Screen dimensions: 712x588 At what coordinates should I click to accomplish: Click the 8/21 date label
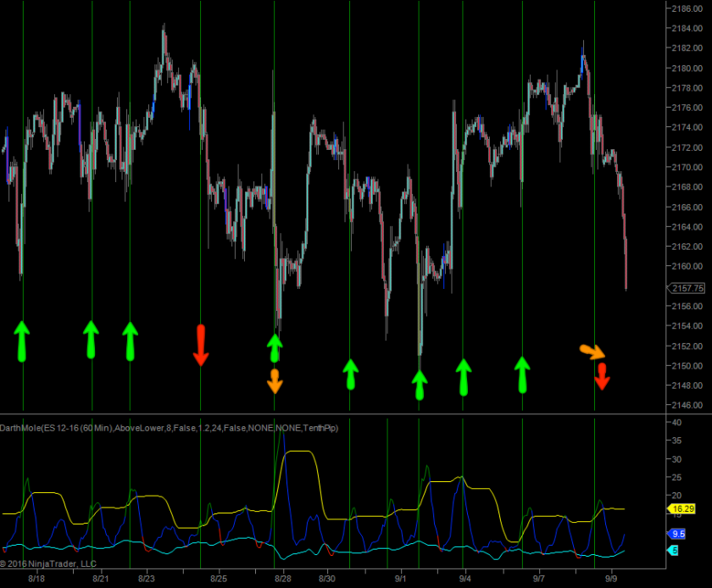pyautogui.click(x=100, y=579)
